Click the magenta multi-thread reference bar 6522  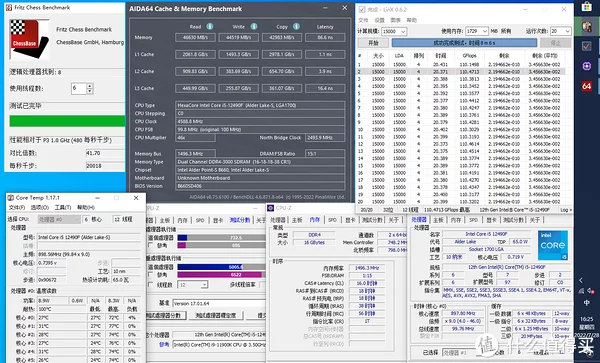(220, 275)
